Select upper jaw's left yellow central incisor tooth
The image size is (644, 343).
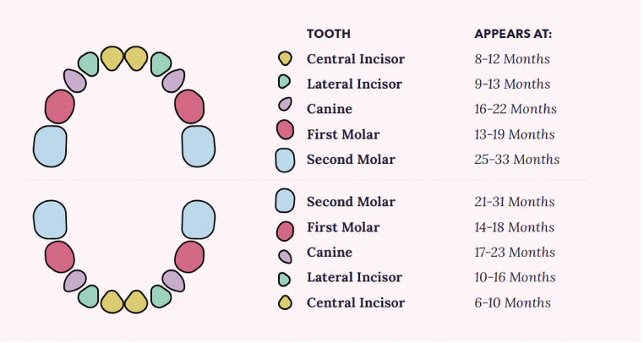[x=112, y=58]
